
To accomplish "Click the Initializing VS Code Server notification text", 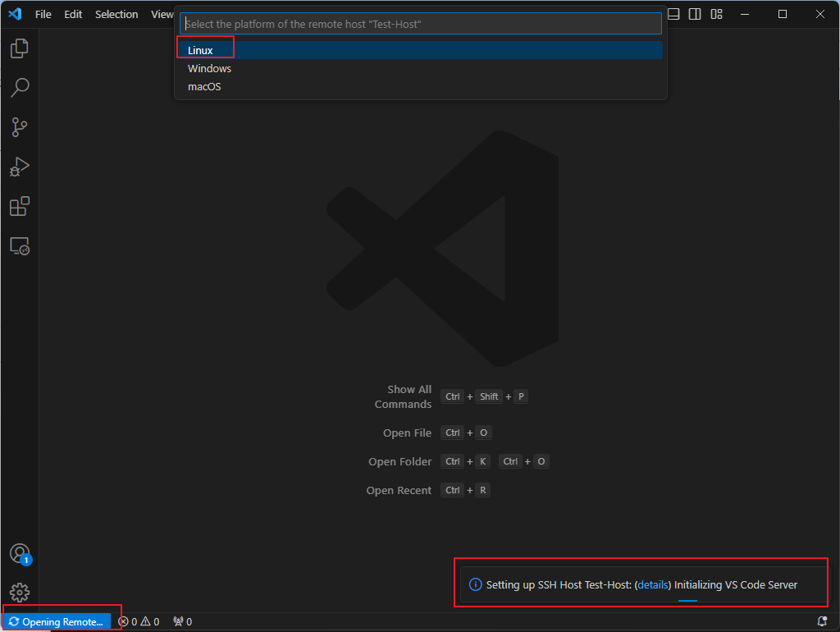I will pyautogui.click(x=736, y=585).
